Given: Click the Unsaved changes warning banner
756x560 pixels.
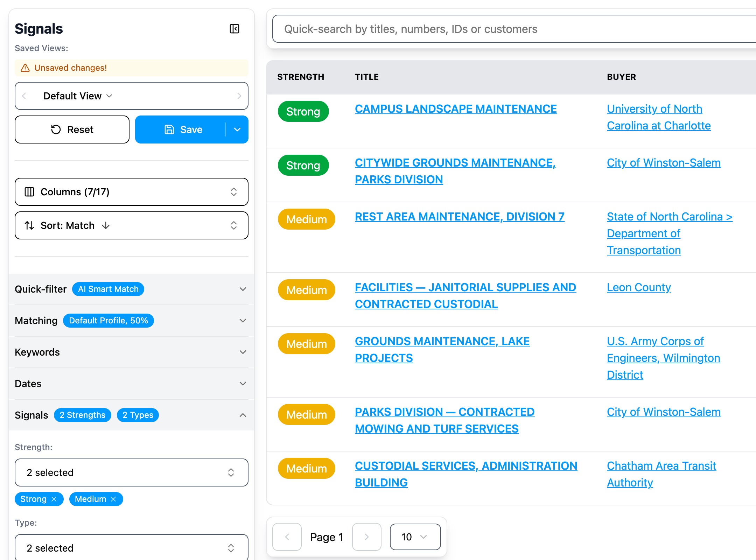Looking at the screenshot, I should [132, 68].
